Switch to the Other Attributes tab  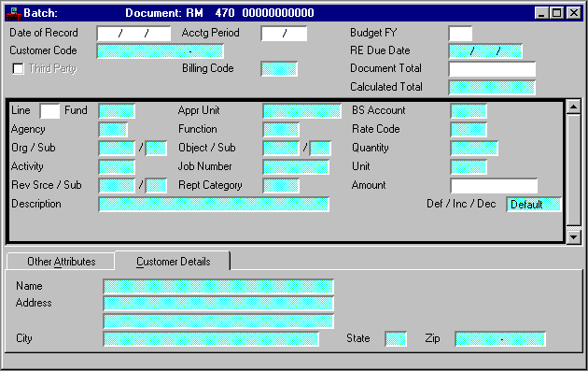click(x=61, y=262)
